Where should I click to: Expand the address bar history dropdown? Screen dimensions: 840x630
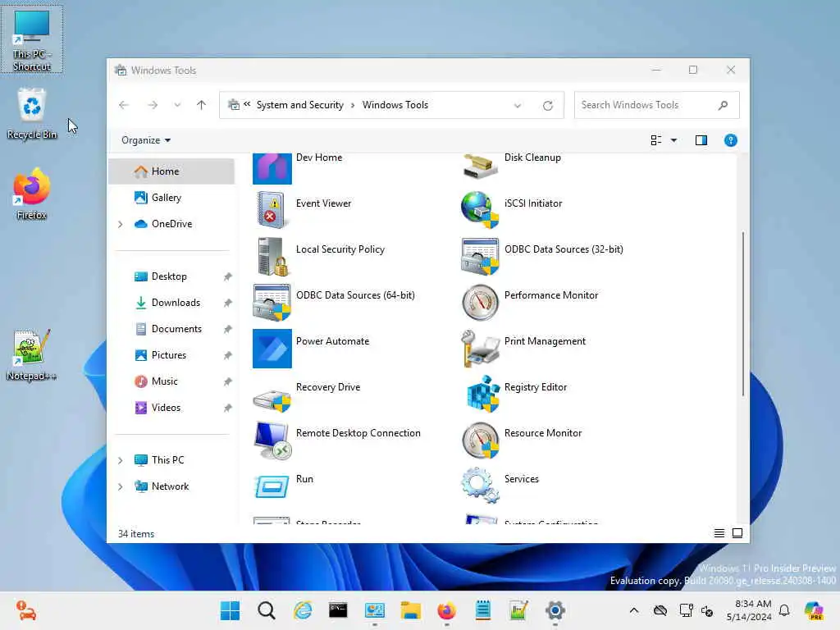[x=517, y=106]
